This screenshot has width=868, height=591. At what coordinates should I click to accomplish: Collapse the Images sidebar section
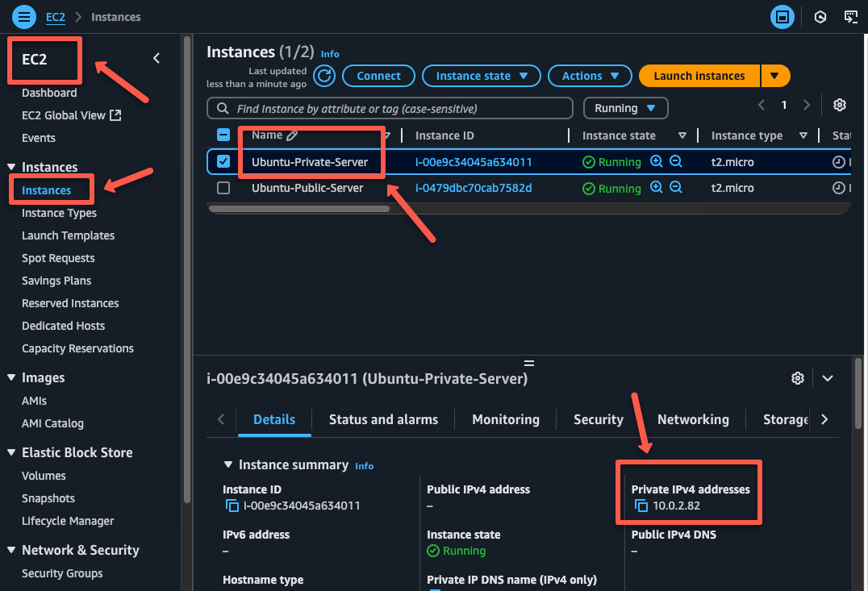11,377
